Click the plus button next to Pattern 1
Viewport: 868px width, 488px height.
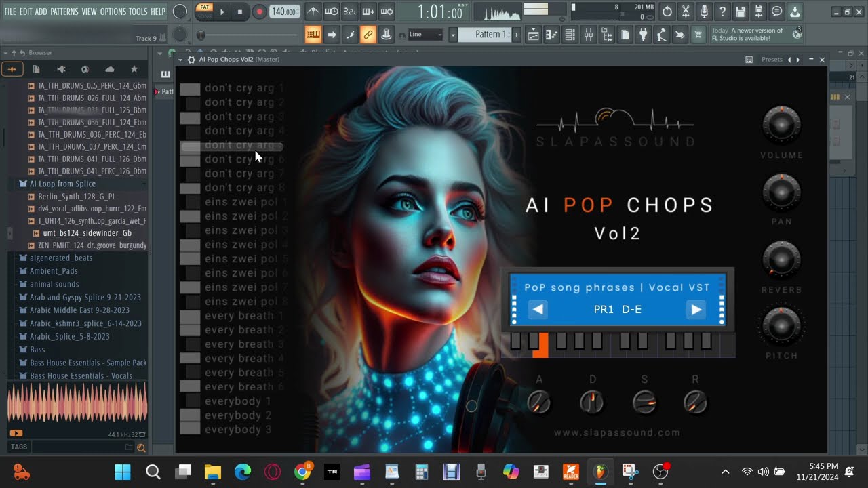click(x=516, y=35)
